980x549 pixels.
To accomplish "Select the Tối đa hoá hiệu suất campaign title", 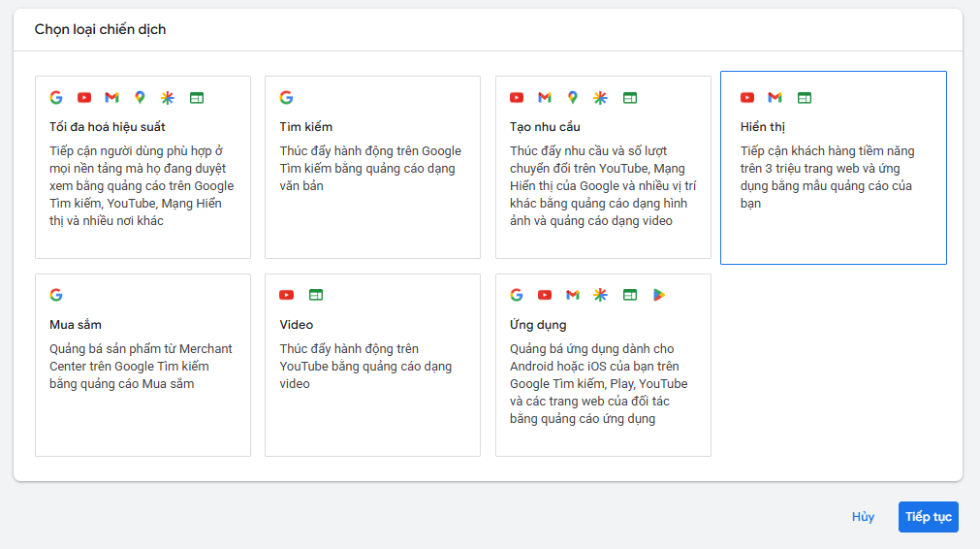I will 107,127.
